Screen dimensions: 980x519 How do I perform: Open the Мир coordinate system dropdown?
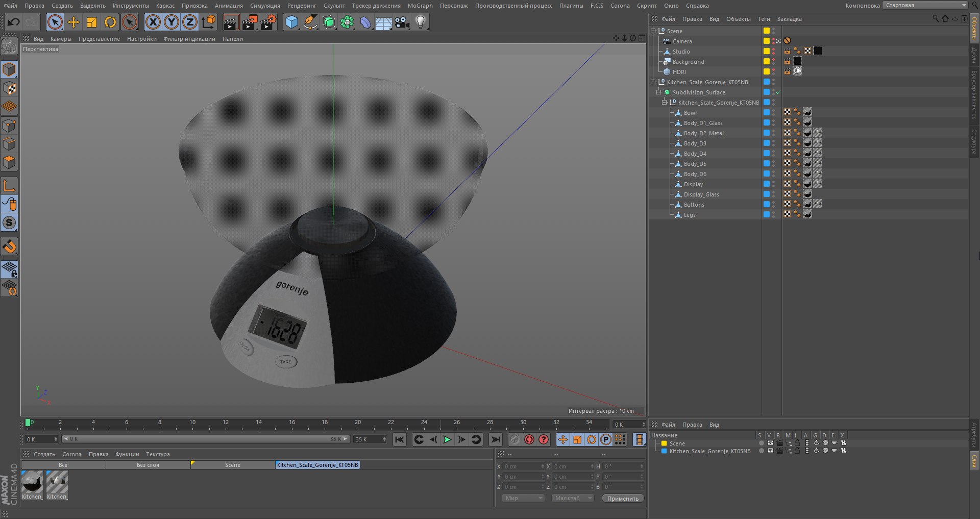[523, 498]
